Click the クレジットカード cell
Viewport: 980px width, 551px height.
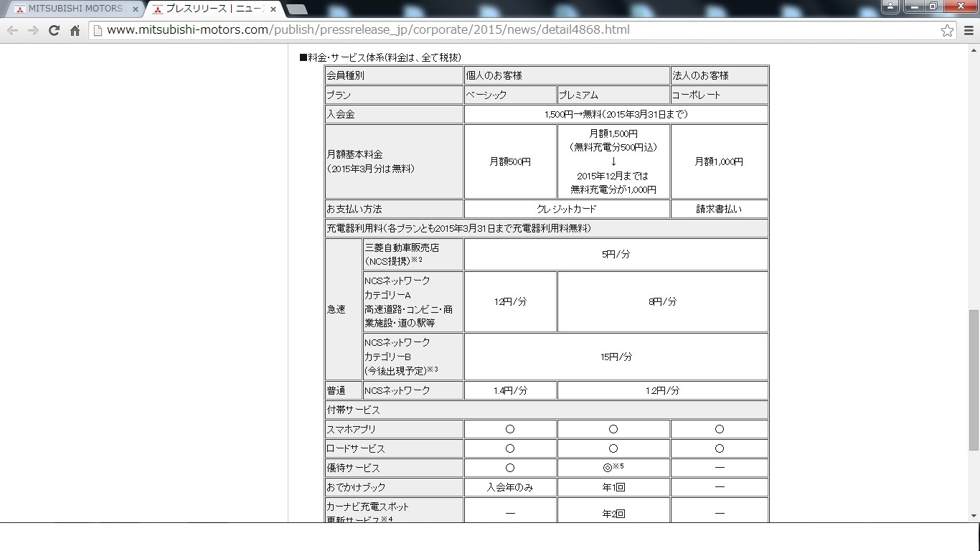pyautogui.click(x=567, y=209)
